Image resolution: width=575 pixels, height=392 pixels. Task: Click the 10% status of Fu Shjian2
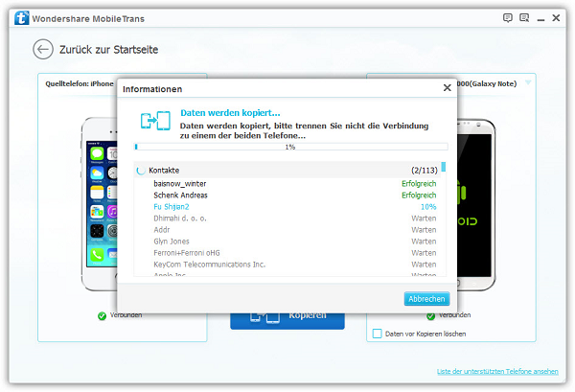(428, 207)
